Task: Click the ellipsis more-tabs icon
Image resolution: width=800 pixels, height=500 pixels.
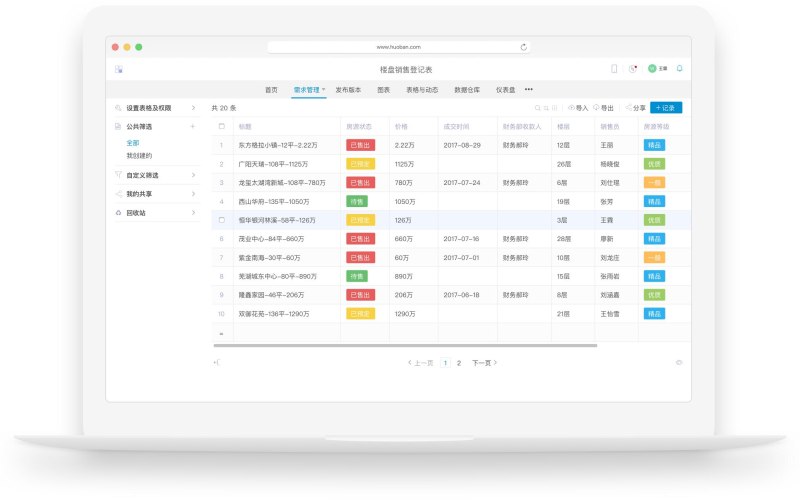Action: pyautogui.click(x=529, y=89)
